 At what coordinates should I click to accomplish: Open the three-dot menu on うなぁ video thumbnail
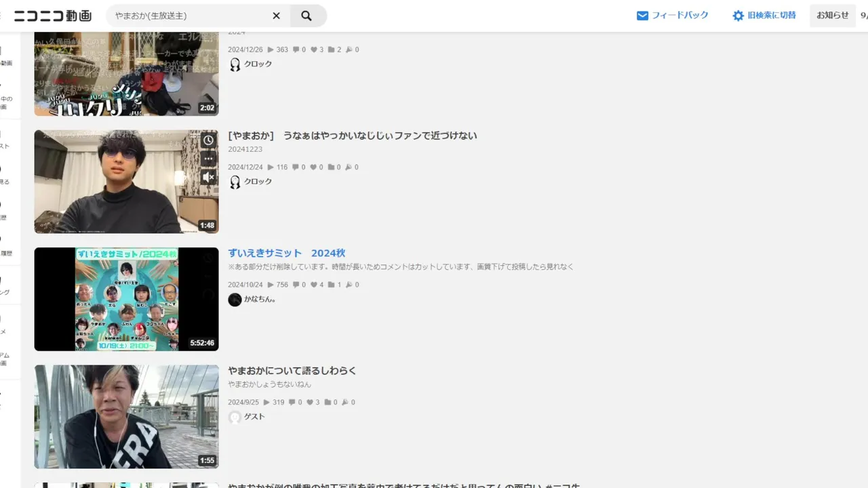208,159
